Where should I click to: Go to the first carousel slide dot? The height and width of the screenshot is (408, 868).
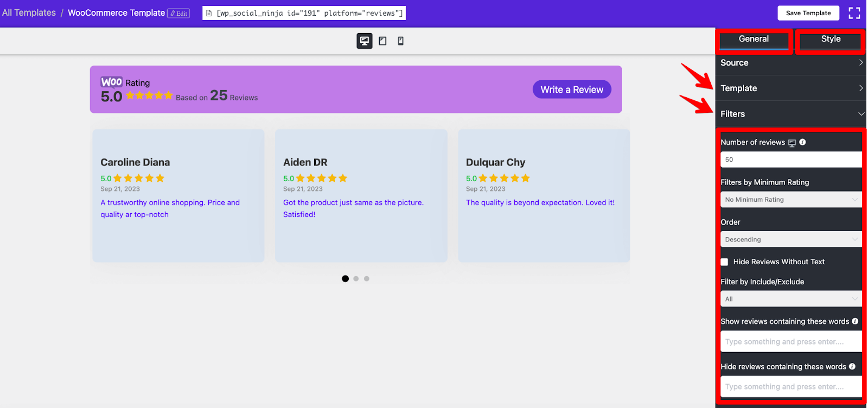point(345,279)
